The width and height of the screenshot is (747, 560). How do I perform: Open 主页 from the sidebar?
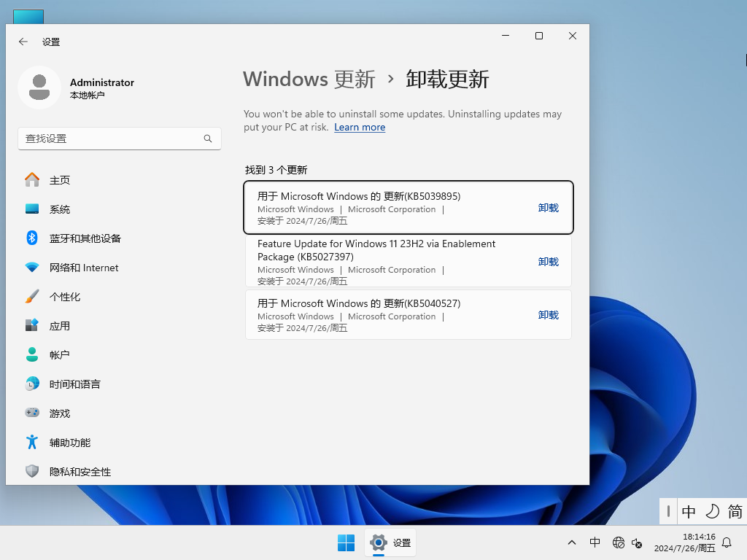click(60, 180)
